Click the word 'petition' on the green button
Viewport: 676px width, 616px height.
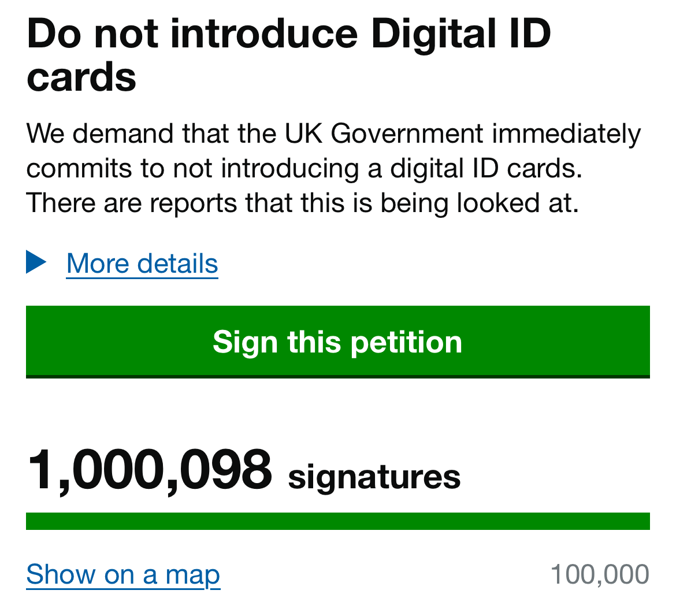click(x=406, y=342)
